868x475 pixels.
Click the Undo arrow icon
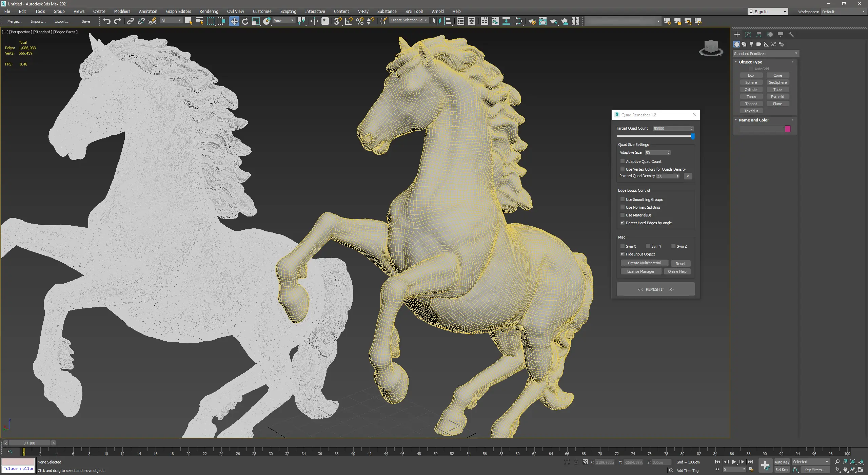(107, 21)
